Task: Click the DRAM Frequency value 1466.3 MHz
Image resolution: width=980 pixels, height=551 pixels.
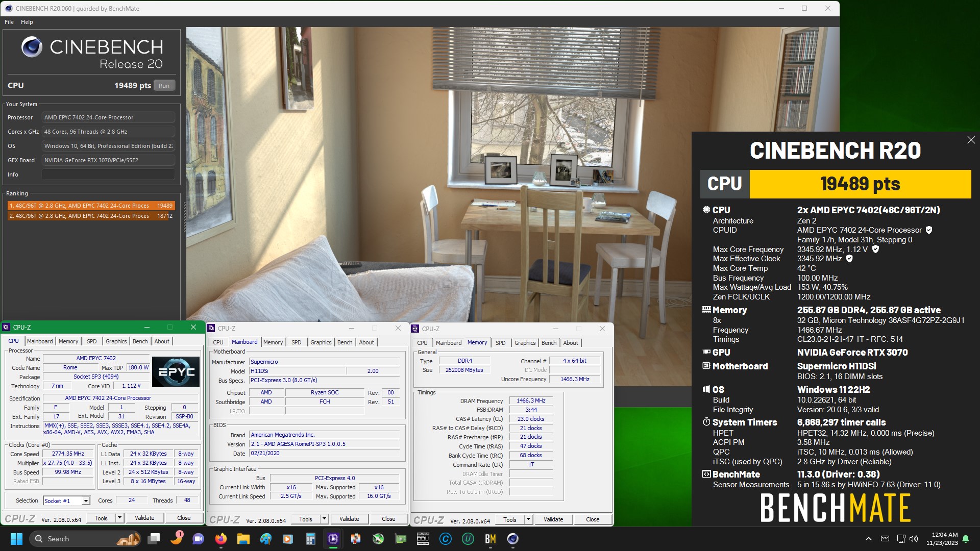Action: [x=531, y=401]
